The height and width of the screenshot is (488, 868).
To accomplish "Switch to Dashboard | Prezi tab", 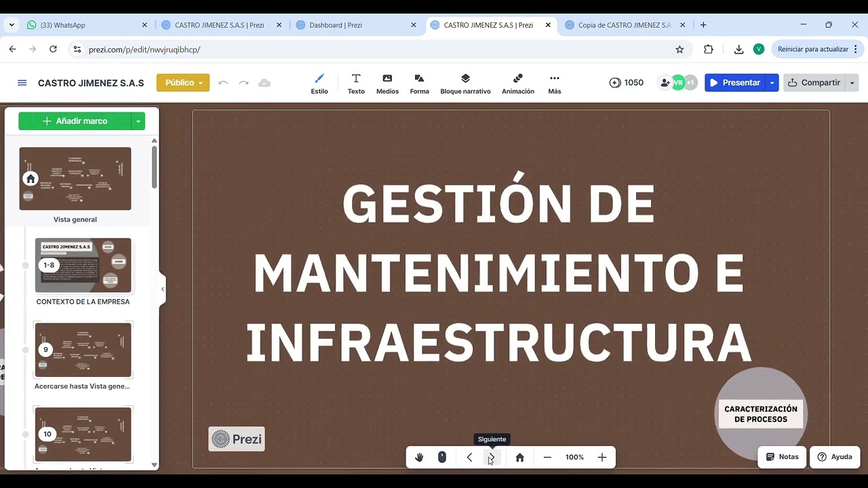I will coord(355,25).
